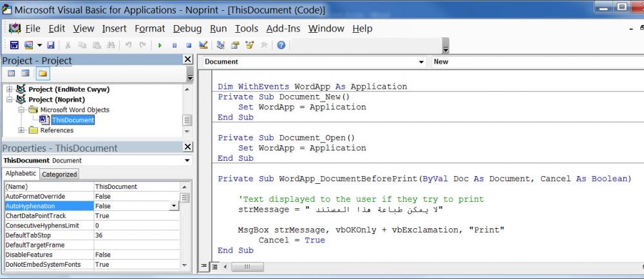Select the ChartDataPointTrack property row
The height and width of the screenshot is (279, 644).
point(92,216)
